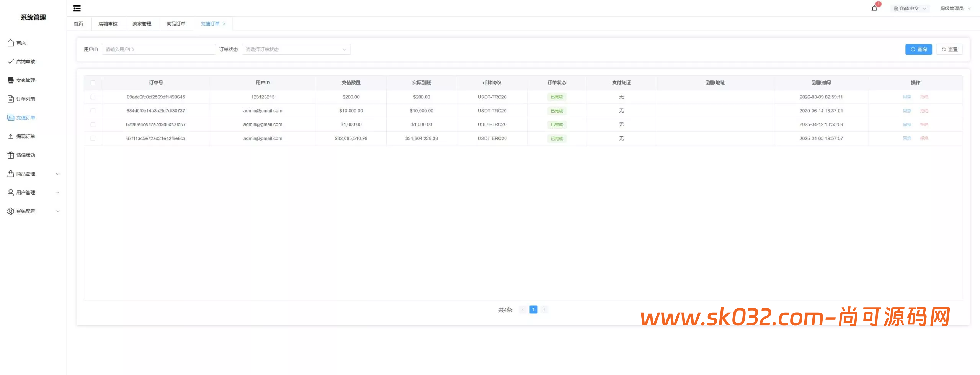The width and height of the screenshot is (980, 375).
Task: Select the seller management shop icon
Action: (11, 80)
